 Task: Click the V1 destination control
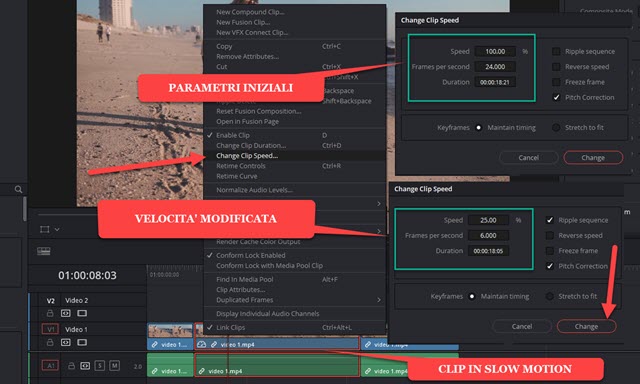pos(50,329)
